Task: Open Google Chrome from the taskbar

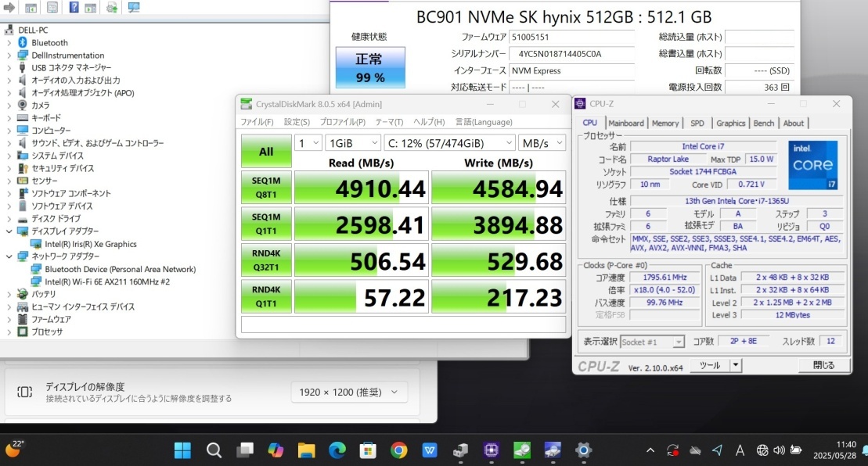Action: click(398, 450)
